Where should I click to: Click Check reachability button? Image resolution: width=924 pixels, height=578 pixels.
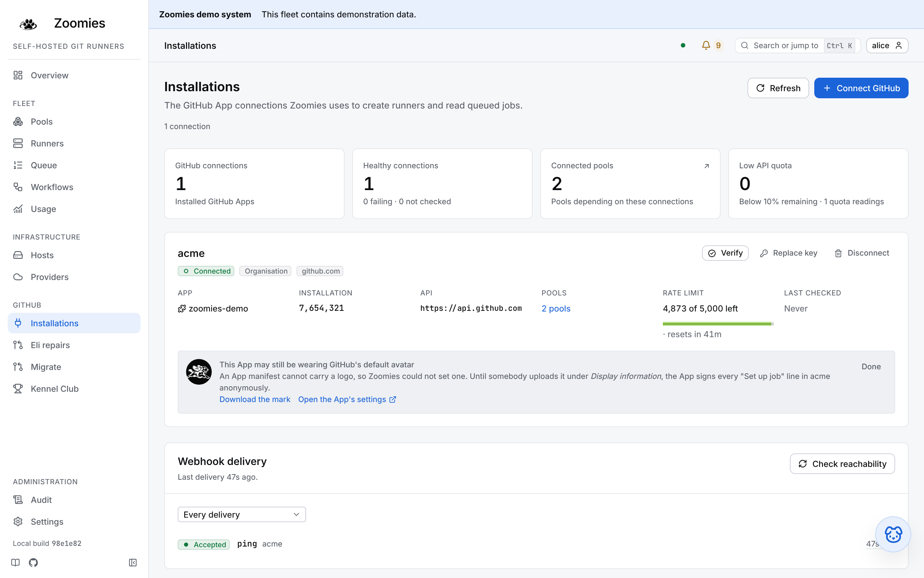842,464
